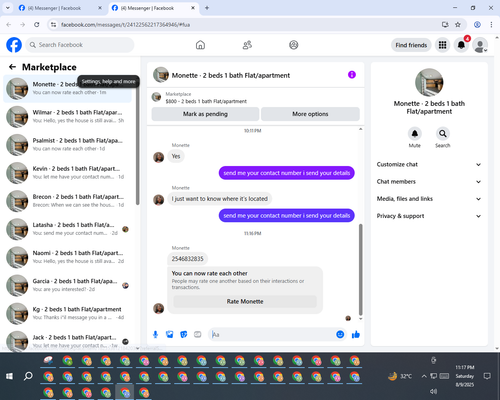Open conversation information purple icon
500x400 pixels.
click(x=352, y=75)
